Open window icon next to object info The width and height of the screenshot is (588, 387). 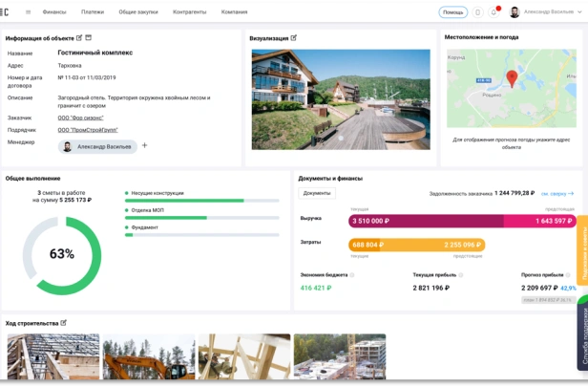[89, 38]
